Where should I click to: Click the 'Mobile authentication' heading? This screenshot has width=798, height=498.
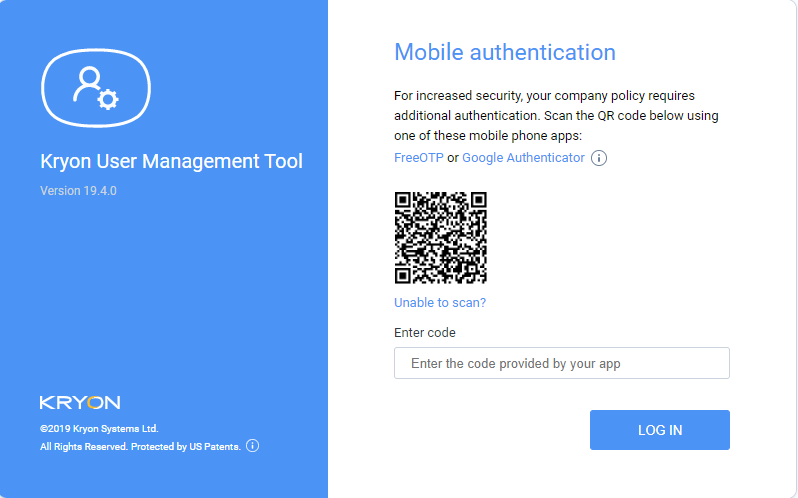coord(505,52)
